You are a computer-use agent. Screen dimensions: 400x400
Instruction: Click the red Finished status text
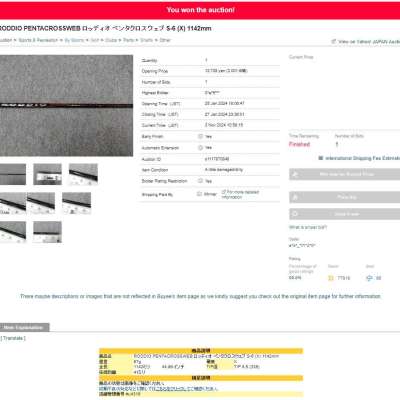tap(299, 144)
